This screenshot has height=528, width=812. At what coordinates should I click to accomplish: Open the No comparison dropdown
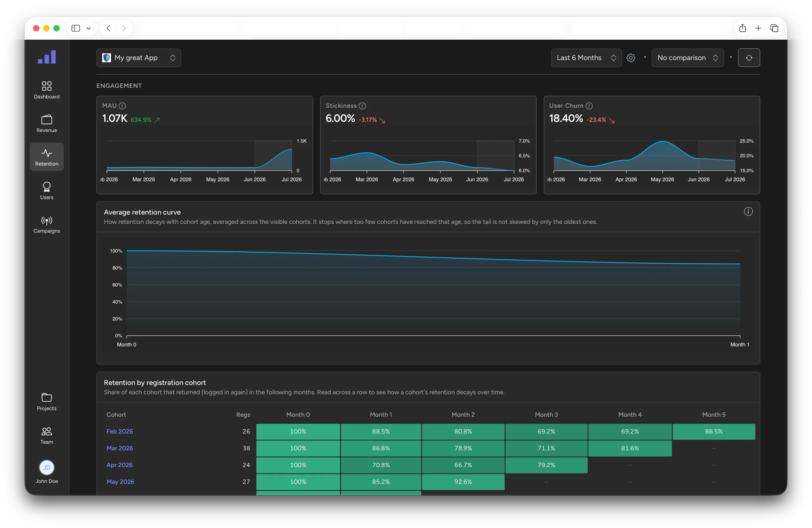pos(687,58)
